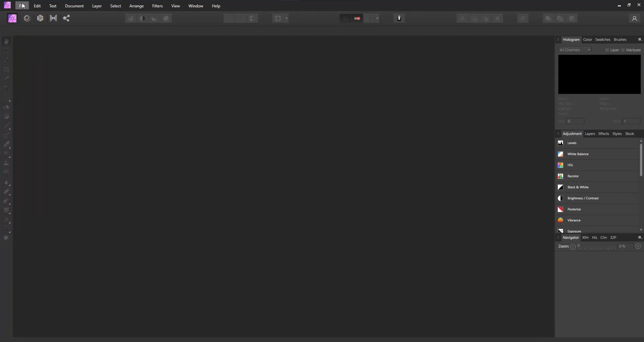
Task: Open the Layer menu
Action: [97, 6]
